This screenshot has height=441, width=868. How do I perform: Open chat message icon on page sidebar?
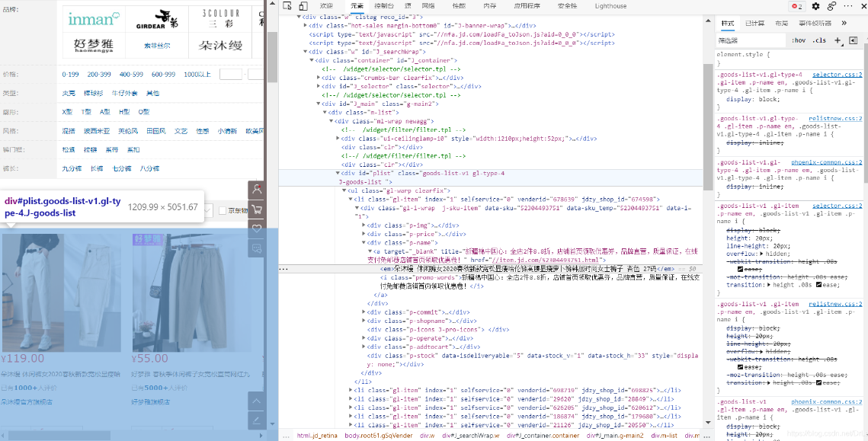[256, 249]
